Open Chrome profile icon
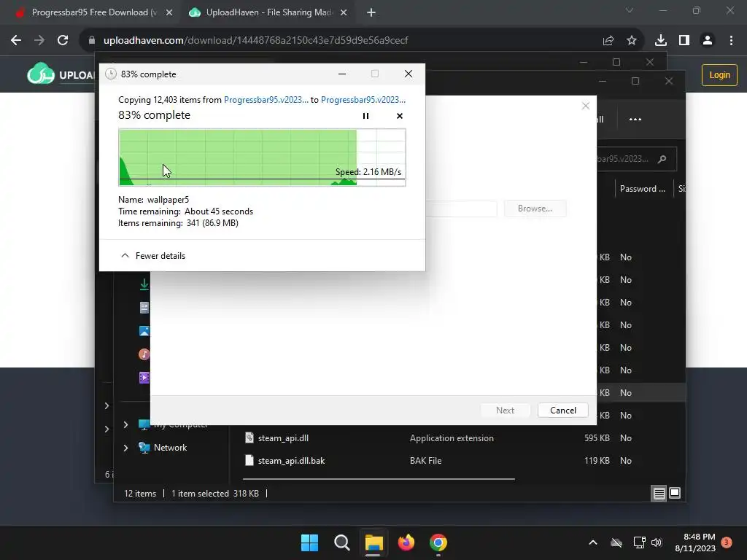The height and width of the screenshot is (560, 747). pos(708,41)
